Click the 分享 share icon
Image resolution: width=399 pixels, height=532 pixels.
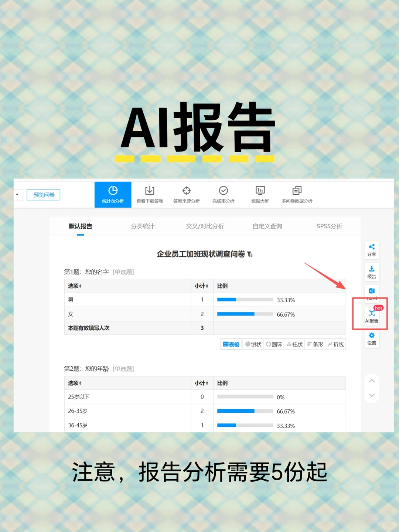(x=372, y=250)
